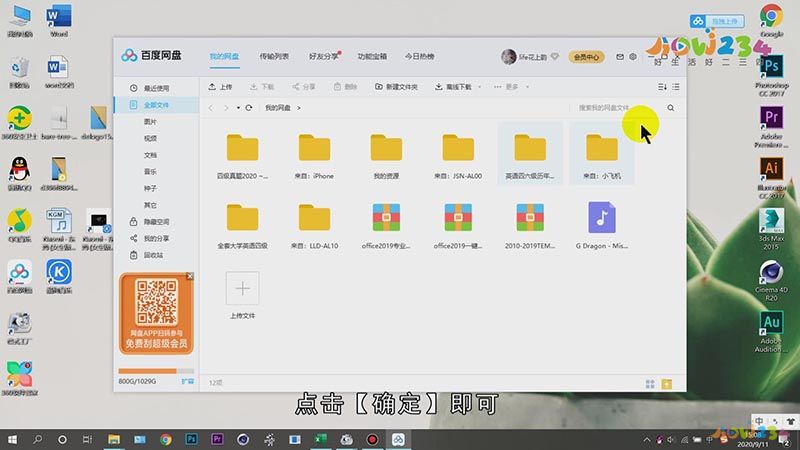This screenshot has height=450, width=800.
Task: Open the 离线下载 dropdown arrow
Action: click(x=480, y=87)
